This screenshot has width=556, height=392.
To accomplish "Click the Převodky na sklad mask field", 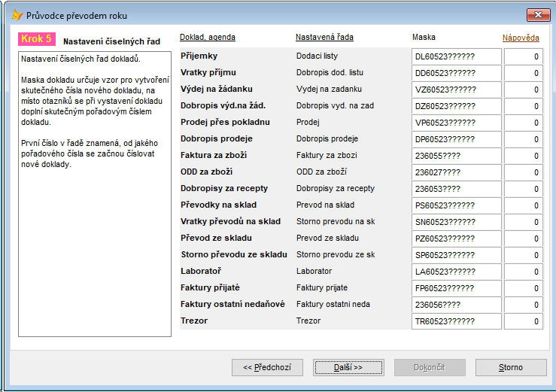I will tap(457, 205).
